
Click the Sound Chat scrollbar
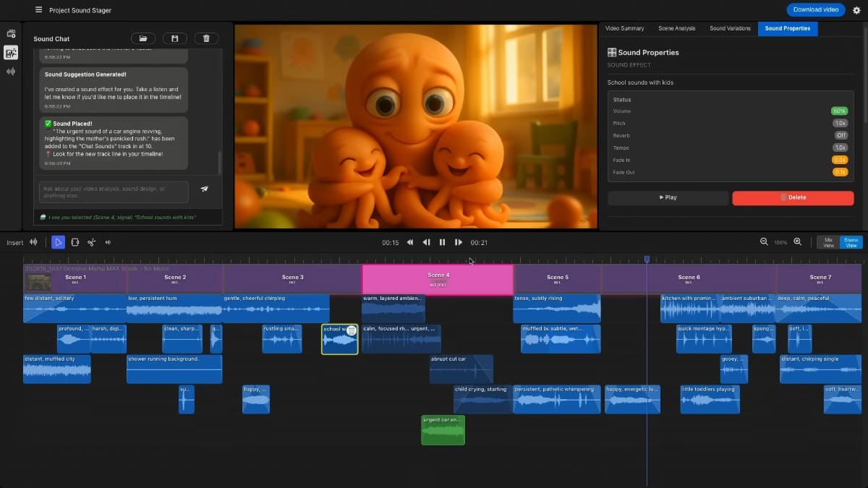tap(221, 162)
